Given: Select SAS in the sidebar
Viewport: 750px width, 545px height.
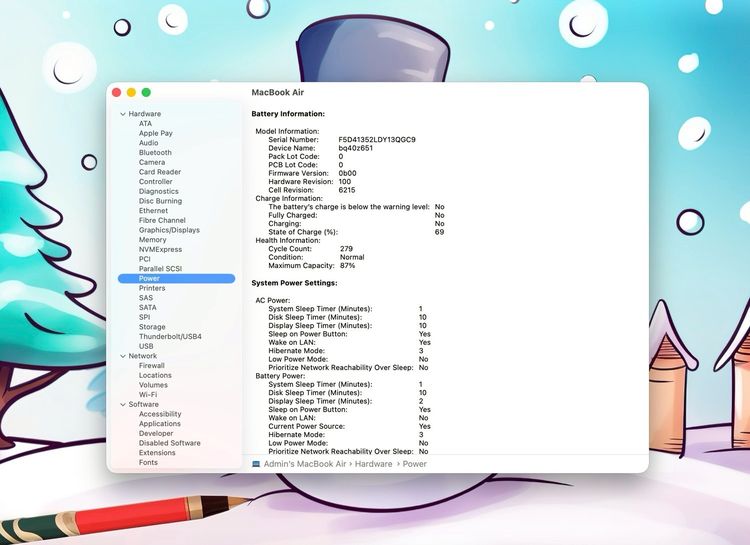Looking at the screenshot, I should [x=146, y=298].
